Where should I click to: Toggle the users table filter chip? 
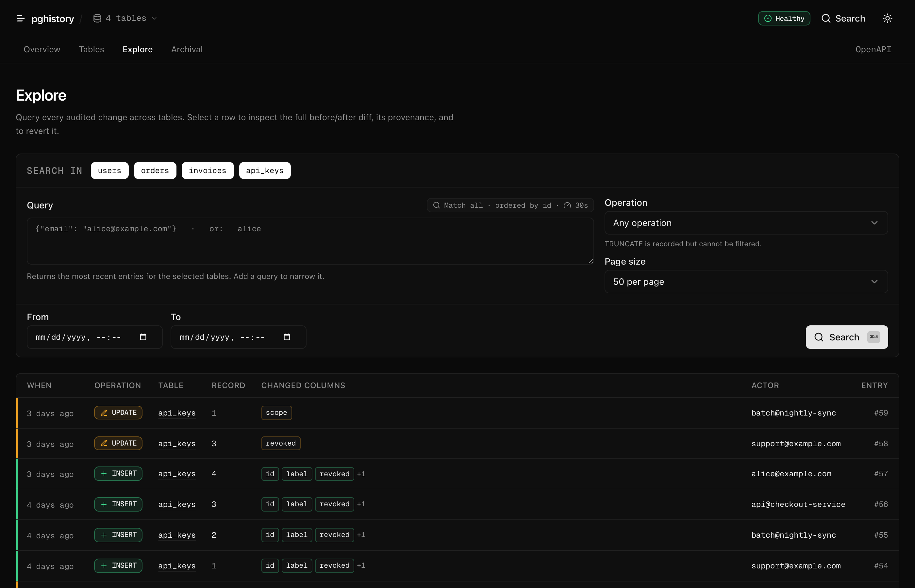pyautogui.click(x=109, y=170)
